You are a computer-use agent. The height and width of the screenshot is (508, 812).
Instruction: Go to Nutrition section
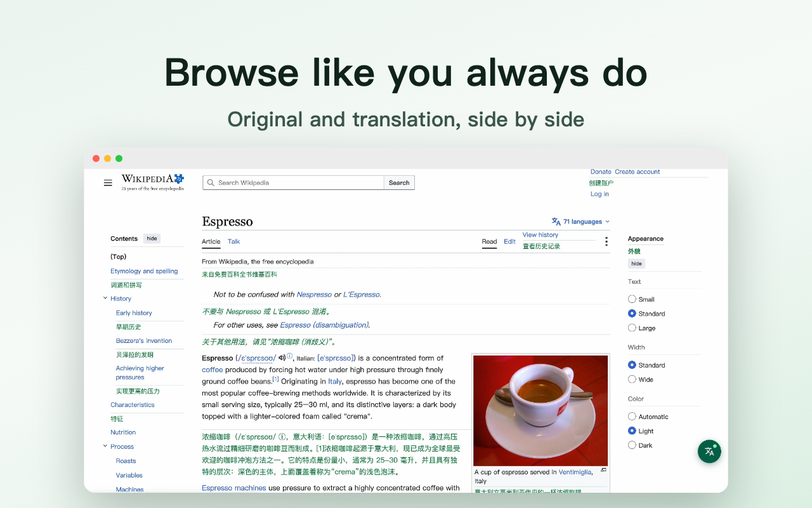[123, 432]
